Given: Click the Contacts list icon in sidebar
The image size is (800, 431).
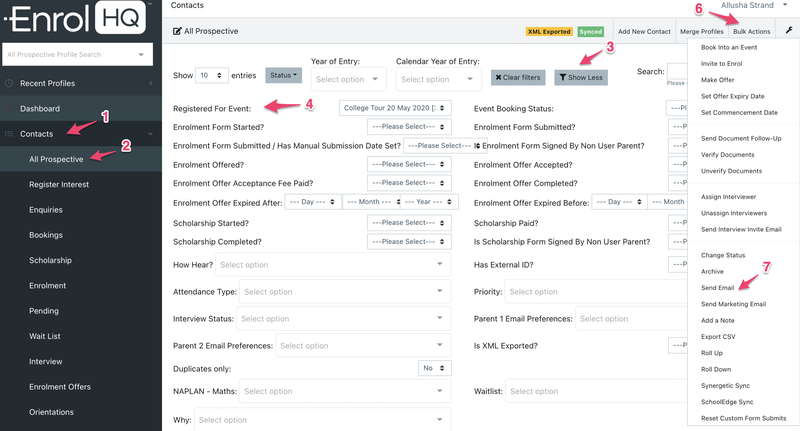Looking at the screenshot, I should (x=10, y=133).
